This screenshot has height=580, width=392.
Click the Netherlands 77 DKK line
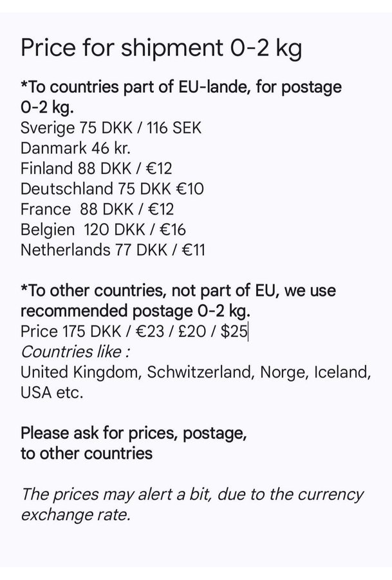[113, 249]
